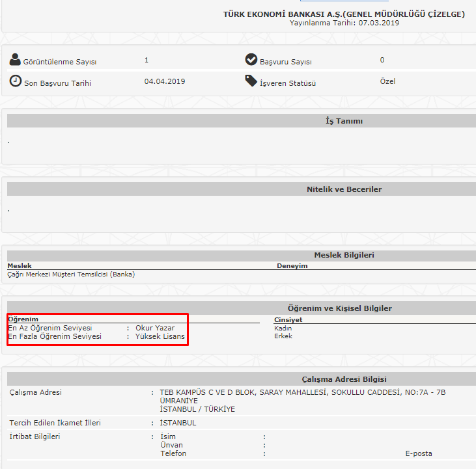Image resolution: width=476 pixels, height=469 pixels.
Task: Click the Özel status value
Action: click(x=387, y=81)
